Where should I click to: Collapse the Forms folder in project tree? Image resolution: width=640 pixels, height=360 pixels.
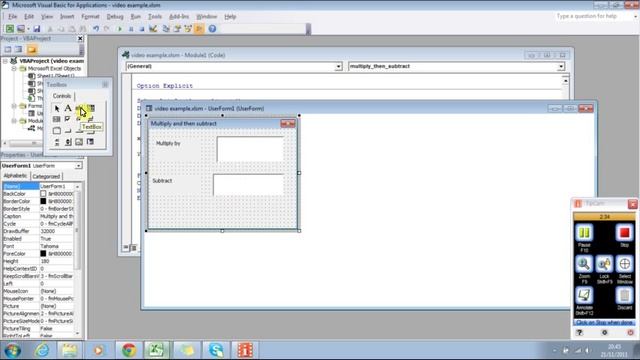14,106
